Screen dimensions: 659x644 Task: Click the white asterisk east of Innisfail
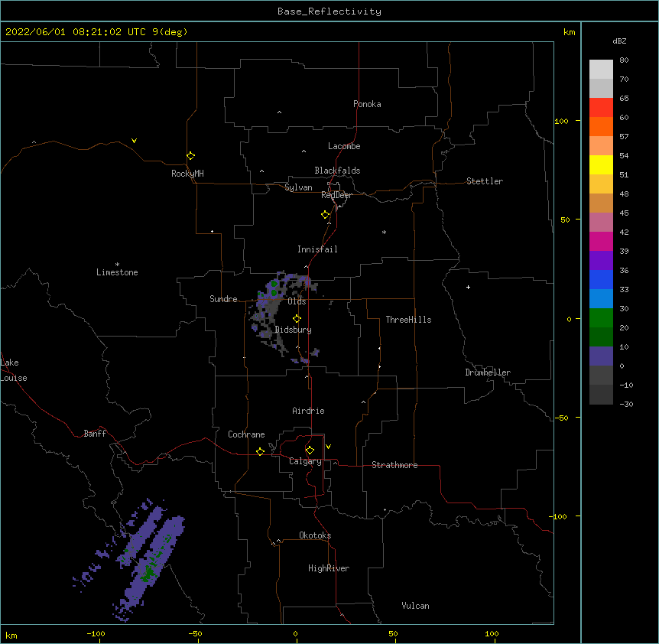(x=384, y=232)
